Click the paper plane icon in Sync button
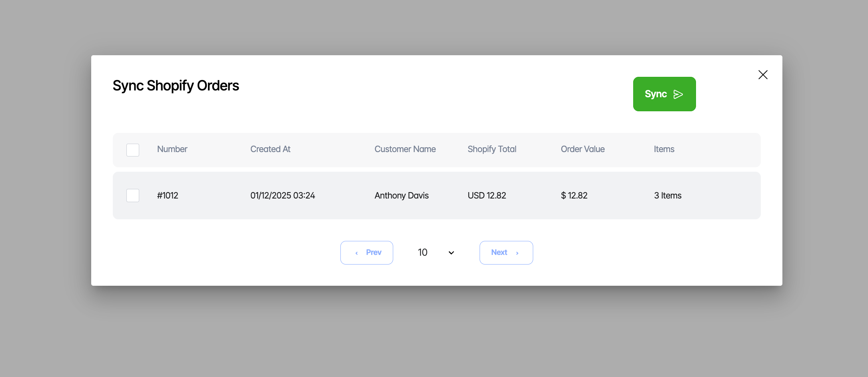Screen dimensions: 868x377 click(x=678, y=94)
